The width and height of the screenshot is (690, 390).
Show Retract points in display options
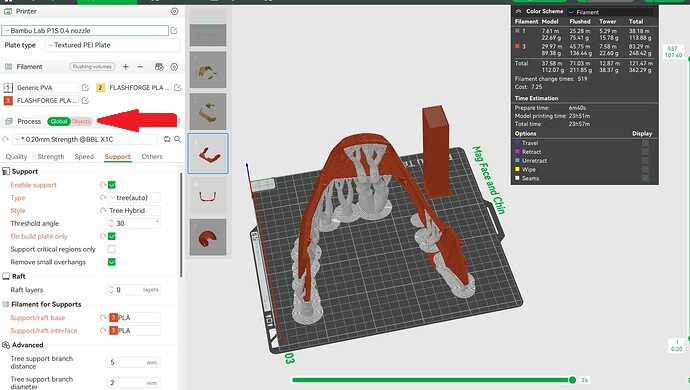645,152
